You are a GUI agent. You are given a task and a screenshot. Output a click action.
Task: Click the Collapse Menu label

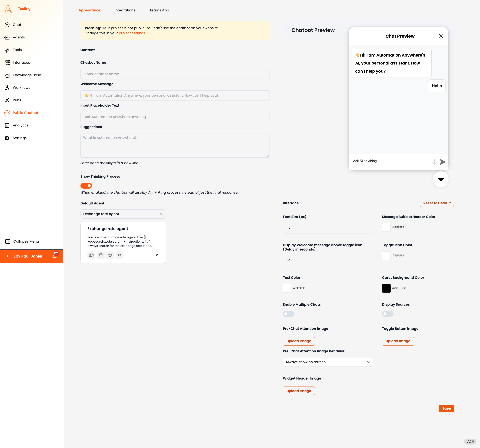click(x=26, y=241)
